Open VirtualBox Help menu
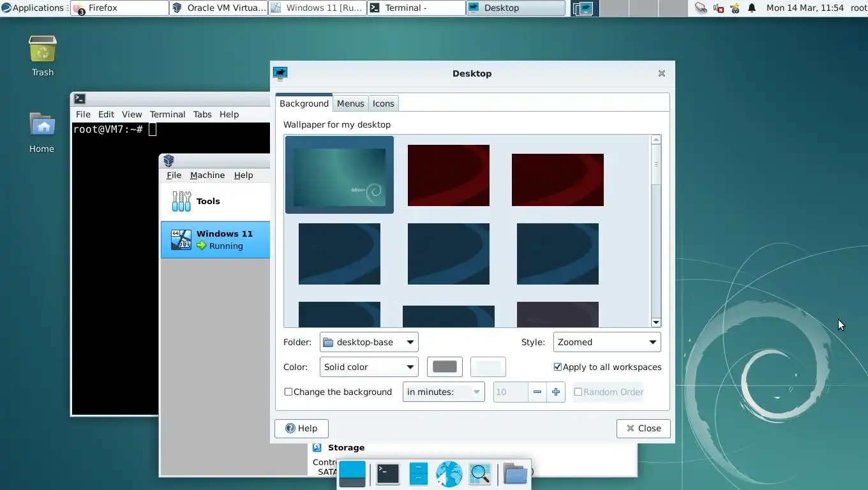 243,175
